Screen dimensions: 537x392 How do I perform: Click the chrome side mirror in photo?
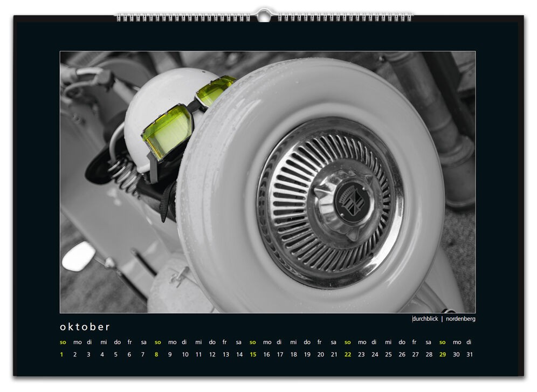click(79, 256)
